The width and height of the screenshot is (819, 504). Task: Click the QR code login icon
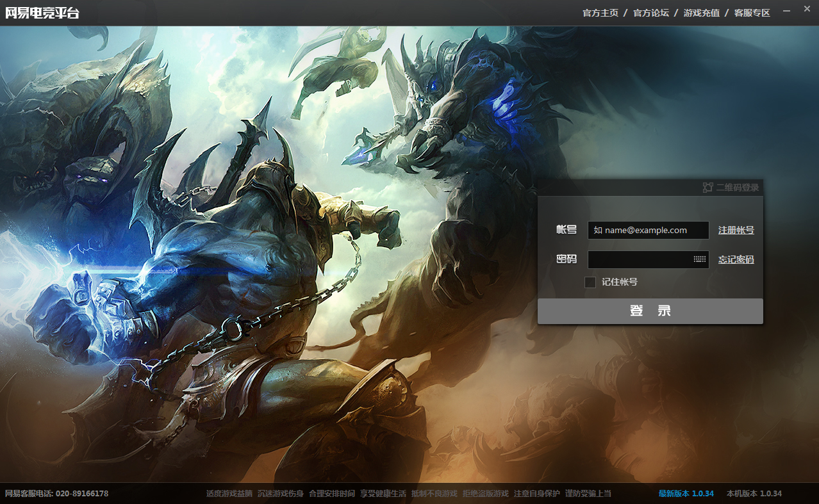[x=707, y=188]
